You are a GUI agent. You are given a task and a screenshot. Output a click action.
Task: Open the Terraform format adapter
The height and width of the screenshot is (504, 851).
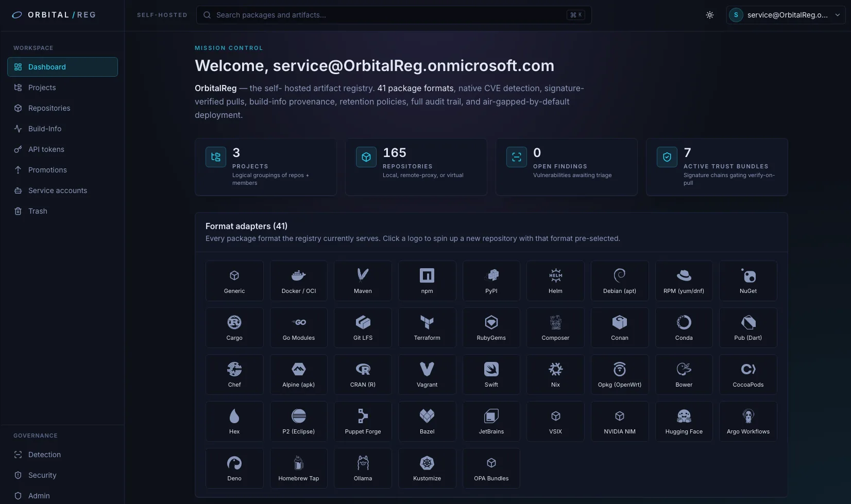coord(427,327)
